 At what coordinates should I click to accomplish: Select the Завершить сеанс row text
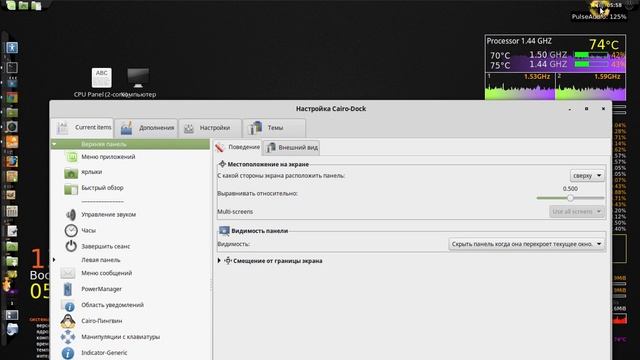[106, 247]
